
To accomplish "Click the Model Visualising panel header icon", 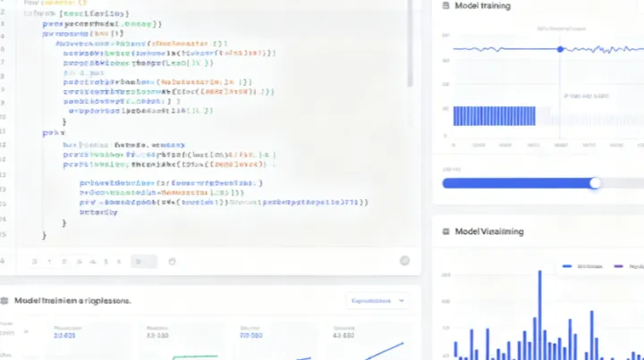I will (x=445, y=231).
